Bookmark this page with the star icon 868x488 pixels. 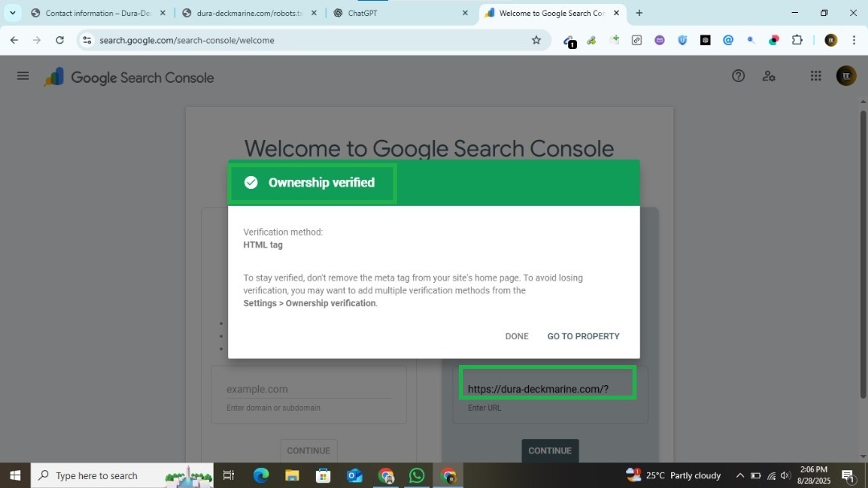point(536,40)
